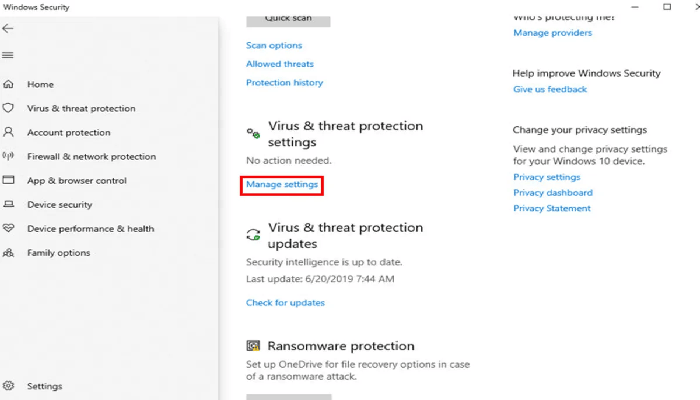
Task: Click the Device performance & health heart icon
Action: tap(9, 228)
